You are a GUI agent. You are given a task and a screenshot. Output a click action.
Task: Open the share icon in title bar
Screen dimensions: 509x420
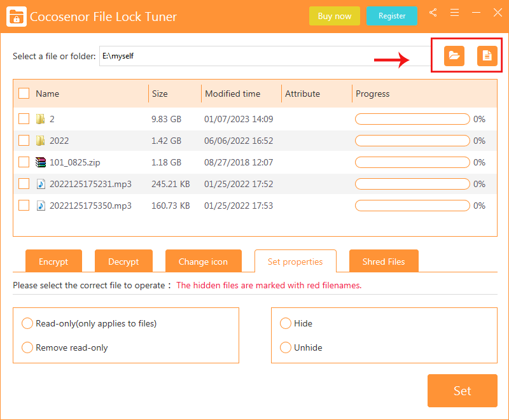[433, 13]
